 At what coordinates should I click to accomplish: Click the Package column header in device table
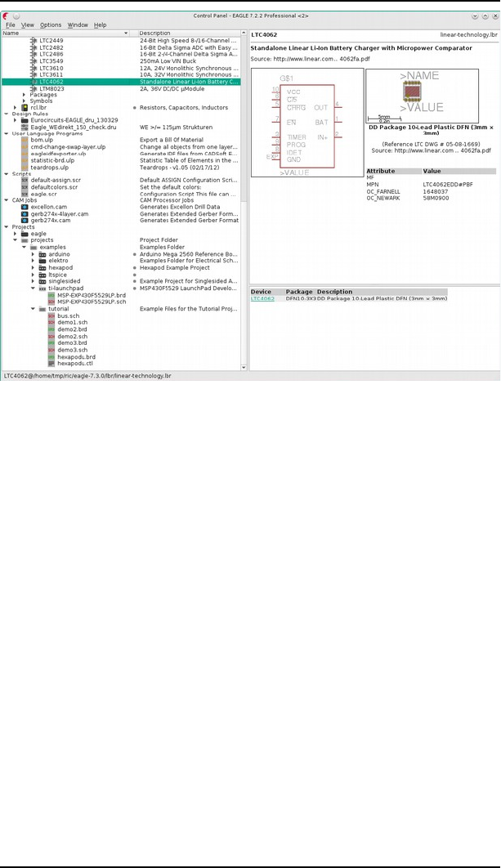tap(299, 292)
